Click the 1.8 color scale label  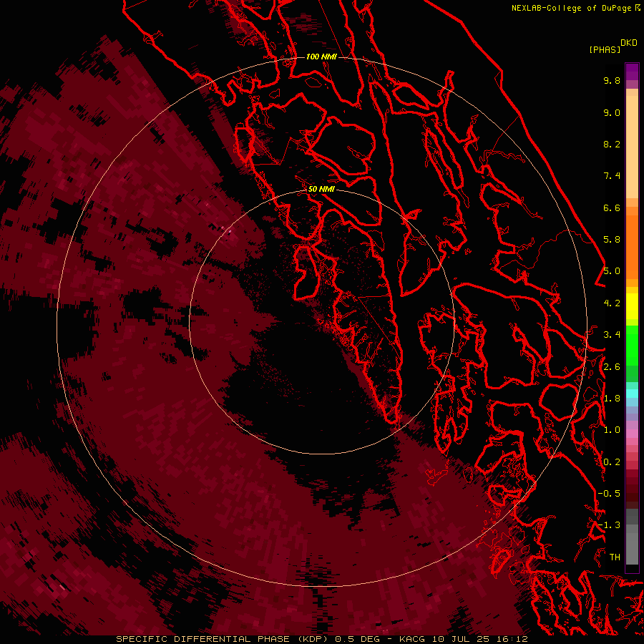tap(612, 399)
